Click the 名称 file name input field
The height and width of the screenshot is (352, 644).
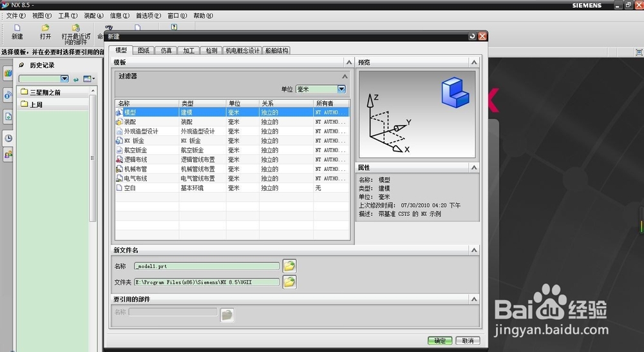tap(207, 266)
